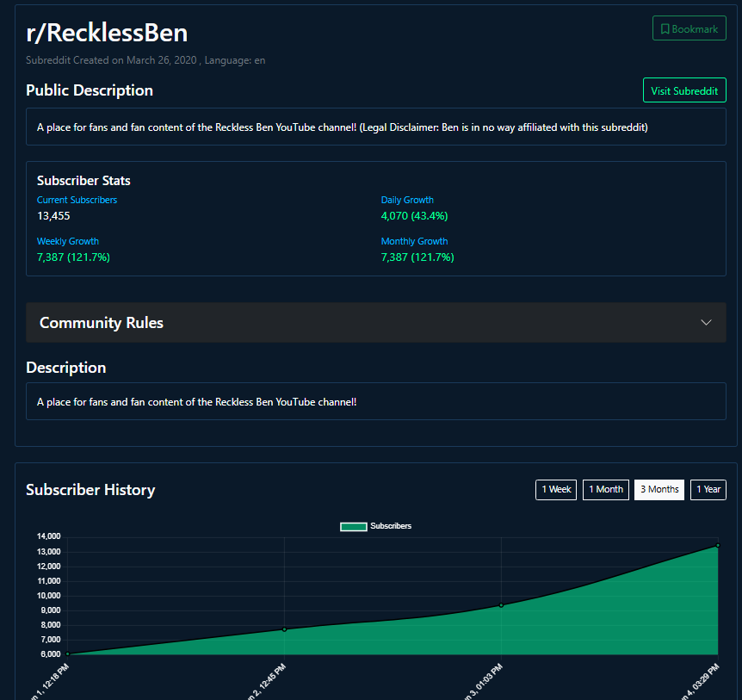This screenshot has height=700, width=742.
Task: Click the Subscriber Stats heading
Action: [83, 180]
